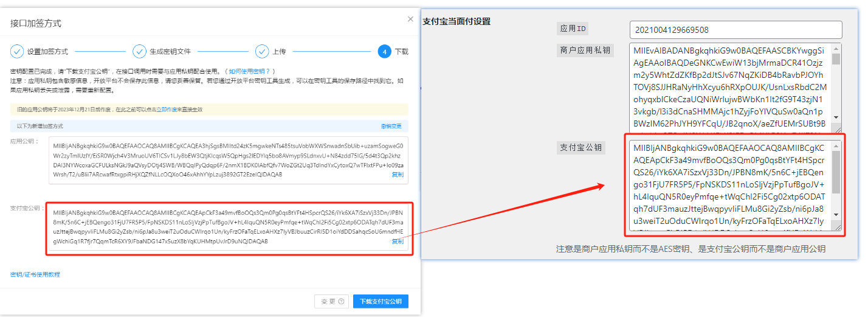Click the step 2 checkmark for 生成密钥文件
The height and width of the screenshot is (317, 868).
[x=140, y=52]
